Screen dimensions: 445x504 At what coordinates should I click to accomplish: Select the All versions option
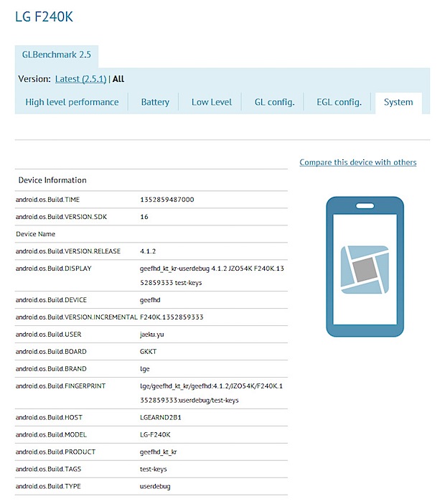118,79
